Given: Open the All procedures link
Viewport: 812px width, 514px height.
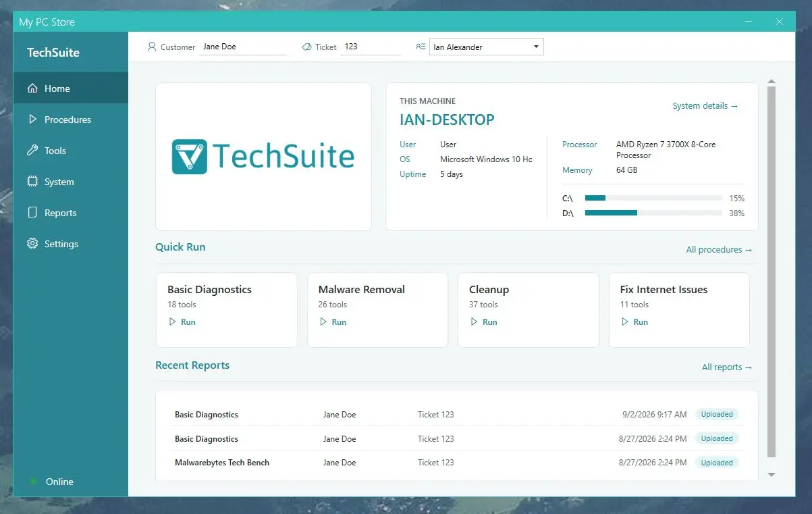Looking at the screenshot, I should 719,250.
